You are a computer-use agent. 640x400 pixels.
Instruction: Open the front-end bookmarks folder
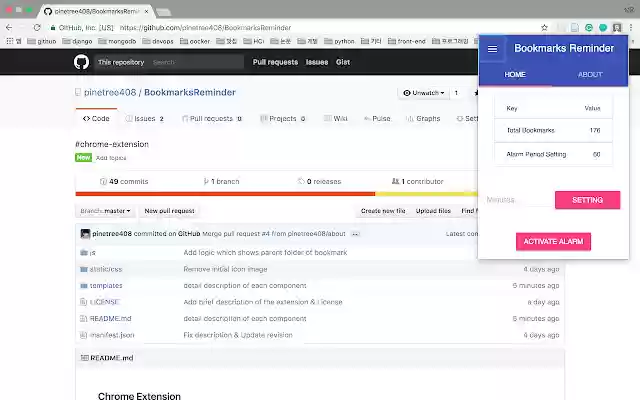click(x=407, y=41)
